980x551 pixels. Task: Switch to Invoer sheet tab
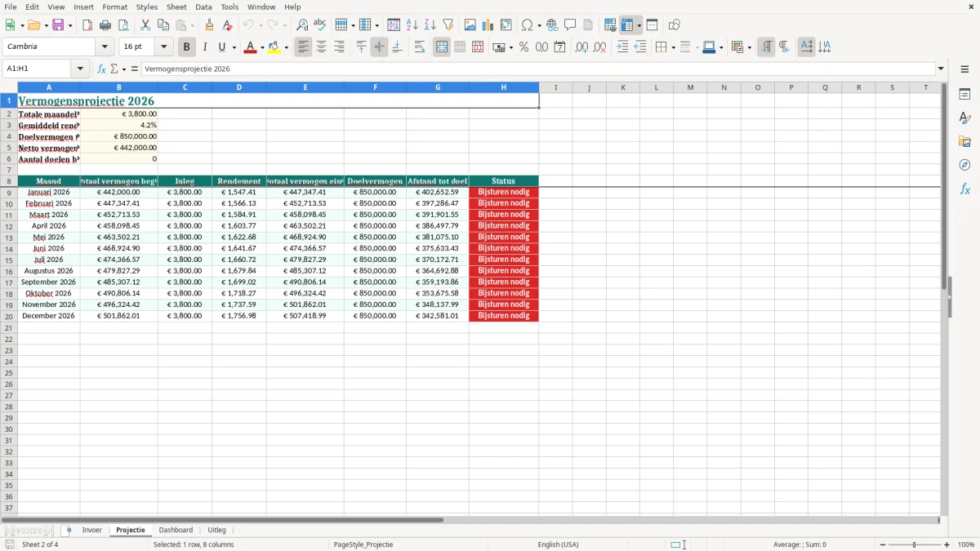(92, 531)
